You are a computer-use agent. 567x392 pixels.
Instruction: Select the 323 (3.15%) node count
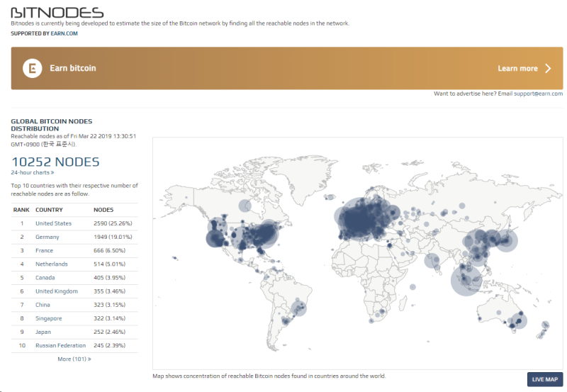pos(110,305)
